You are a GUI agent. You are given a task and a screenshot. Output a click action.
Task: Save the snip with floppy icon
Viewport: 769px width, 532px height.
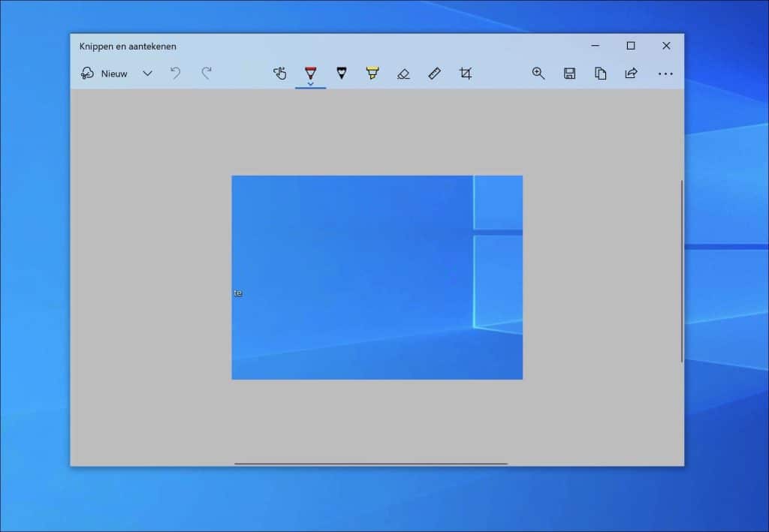(569, 74)
